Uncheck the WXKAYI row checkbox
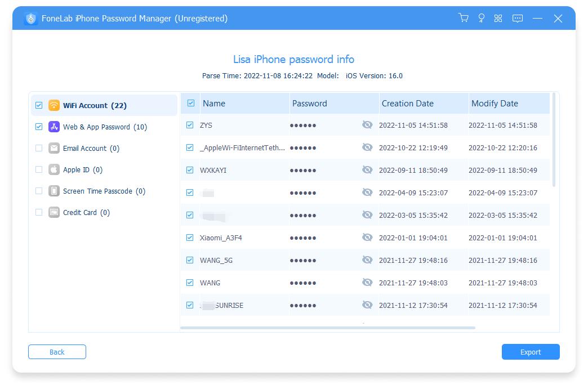The width and height of the screenshot is (588, 385). pos(190,170)
